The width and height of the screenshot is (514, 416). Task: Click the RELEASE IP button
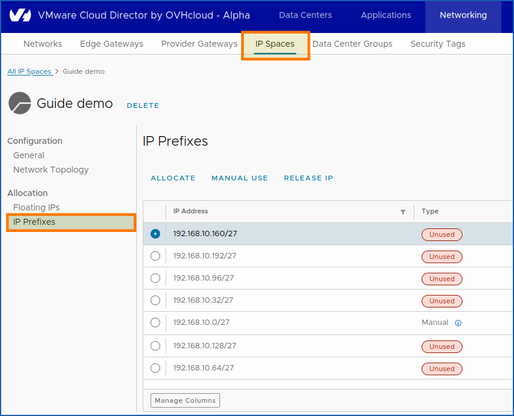tap(308, 178)
